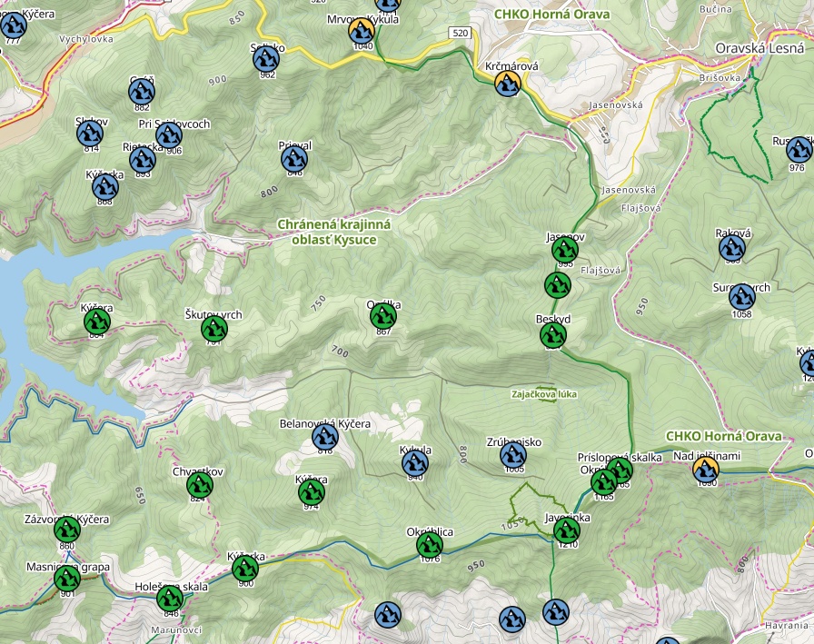Screen dimensions: 814x644
Task: Click the green Okrúhlica 1076 marker
Action: click(x=429, y=545)
